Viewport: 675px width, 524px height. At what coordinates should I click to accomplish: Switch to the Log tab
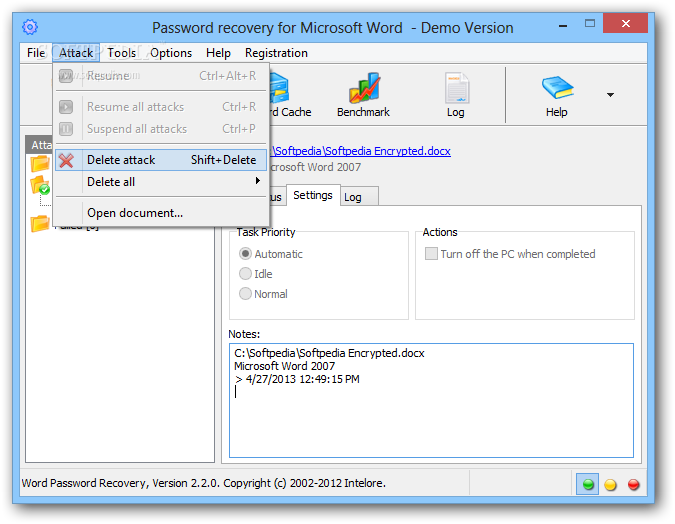click(x=359, y=197)
